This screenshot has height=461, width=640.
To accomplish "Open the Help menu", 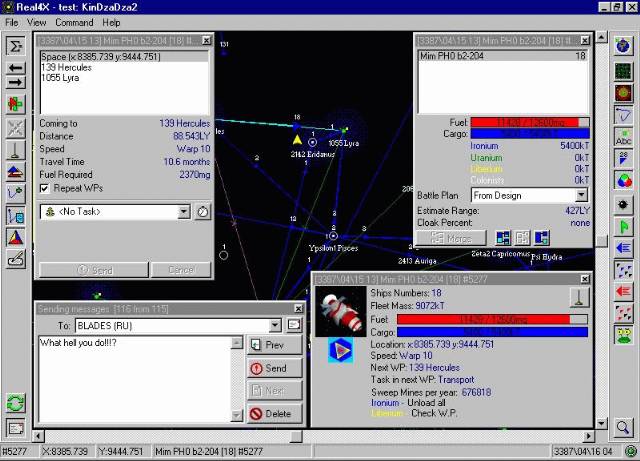I will [111, 22].
